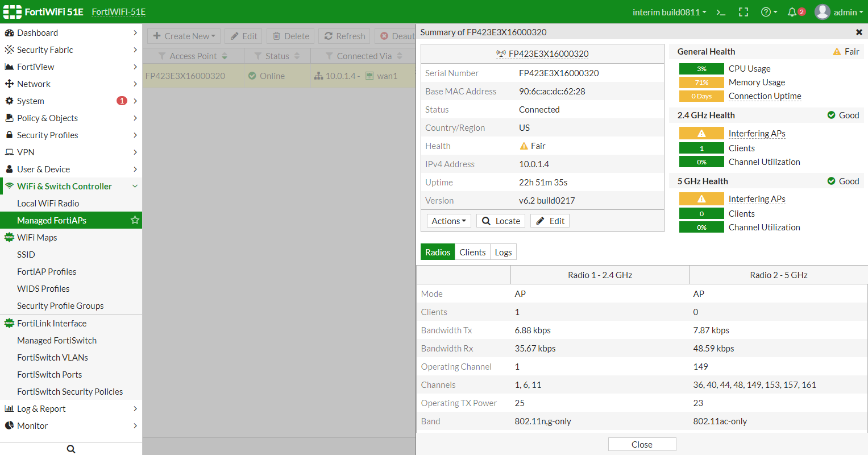Open Local WiFi Radio menu item

71,204
